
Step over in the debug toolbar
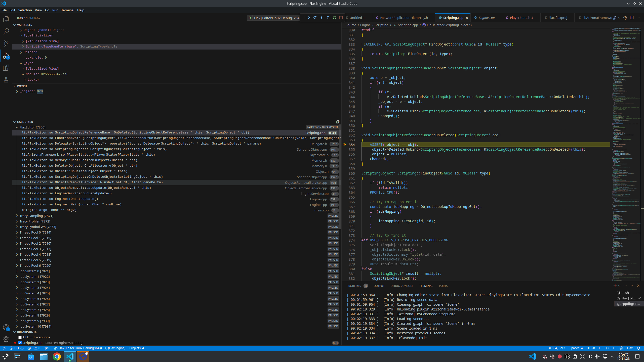click(x=315, y=18)
